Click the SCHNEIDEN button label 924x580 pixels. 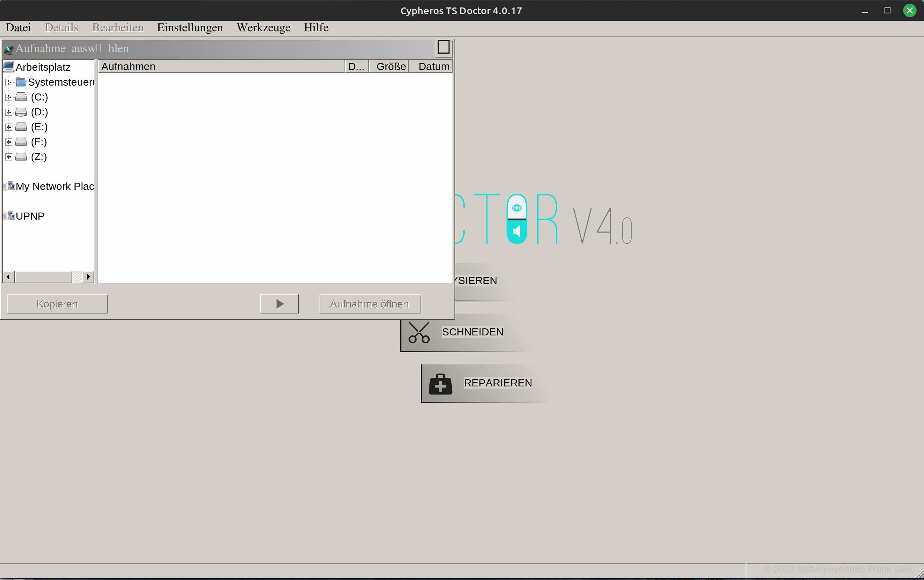472,332
